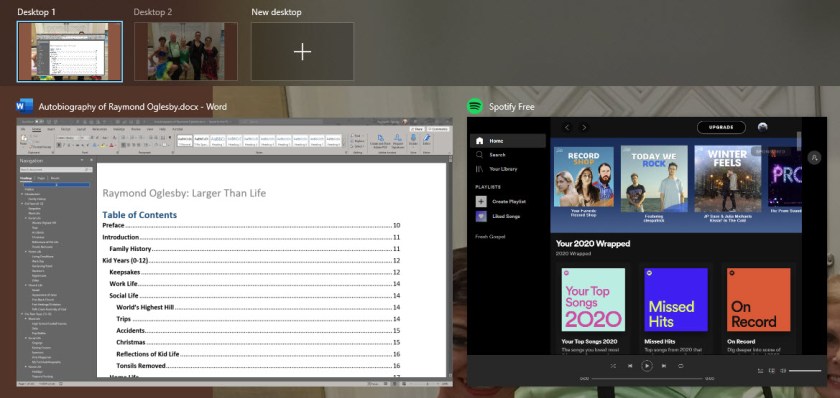Click the Create Playlist plus icon in Spotify
Viewport: 840px width, 398px height.
coord(481,201)
